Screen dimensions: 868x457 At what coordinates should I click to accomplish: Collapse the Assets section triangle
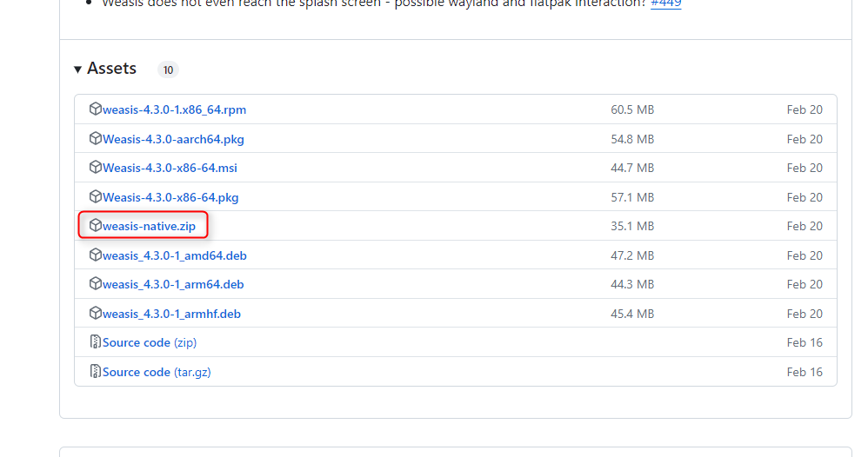coord(78,70)
